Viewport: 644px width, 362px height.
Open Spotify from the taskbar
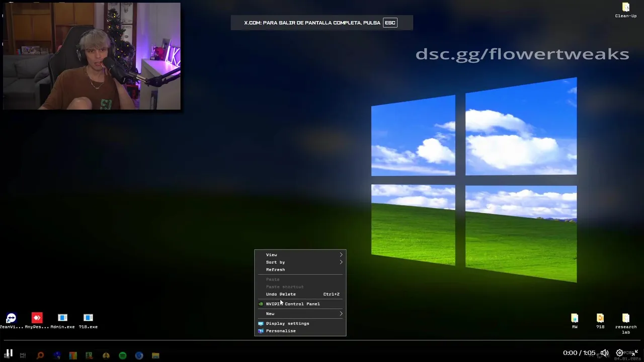coord(122,355)
